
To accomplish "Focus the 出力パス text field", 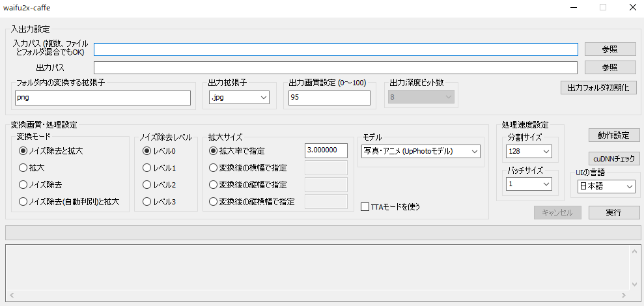I will [335, 67].
